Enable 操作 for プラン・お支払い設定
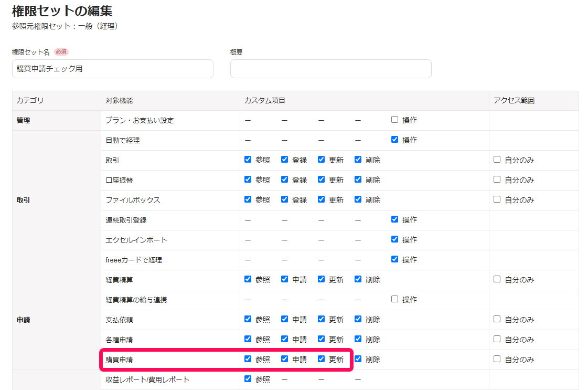Screen dimensions: 588x390 [x=394, y=119]
